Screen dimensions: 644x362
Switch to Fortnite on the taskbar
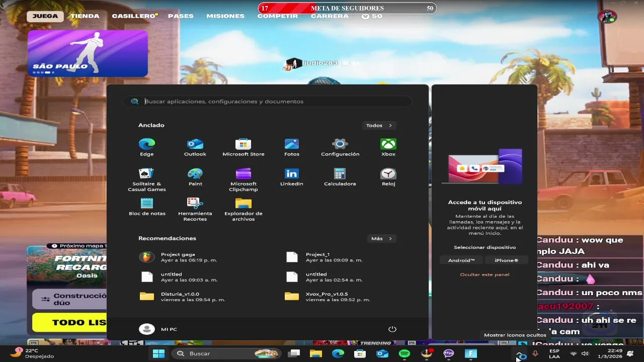click(x=471, y=353)
